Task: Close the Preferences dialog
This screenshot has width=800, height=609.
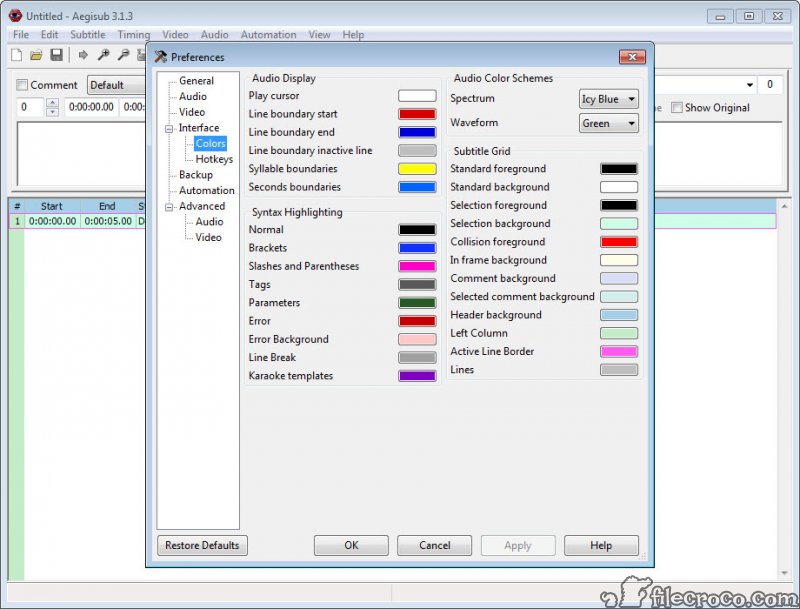Action: coord(632,57)
